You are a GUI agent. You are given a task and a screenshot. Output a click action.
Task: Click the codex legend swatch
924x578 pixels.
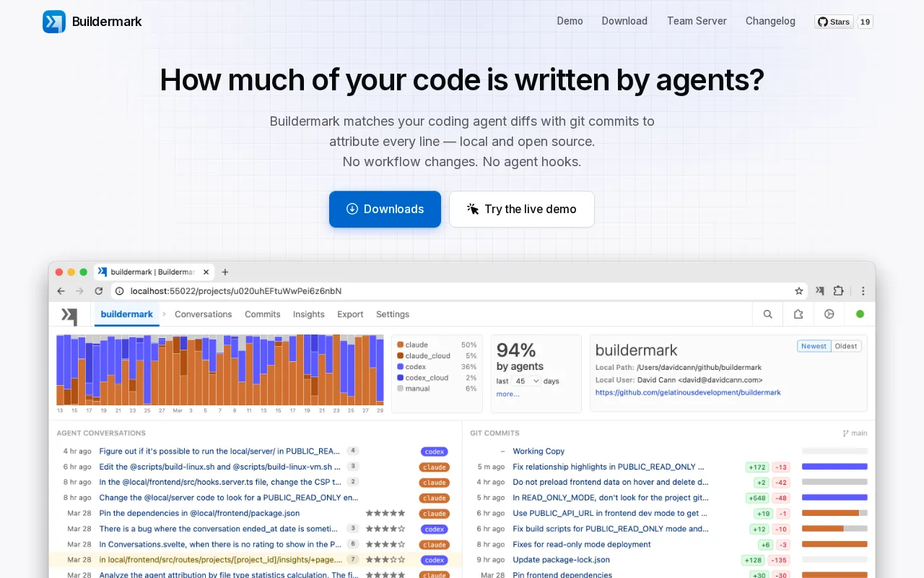pyautogui.click(x=400, y=367)
